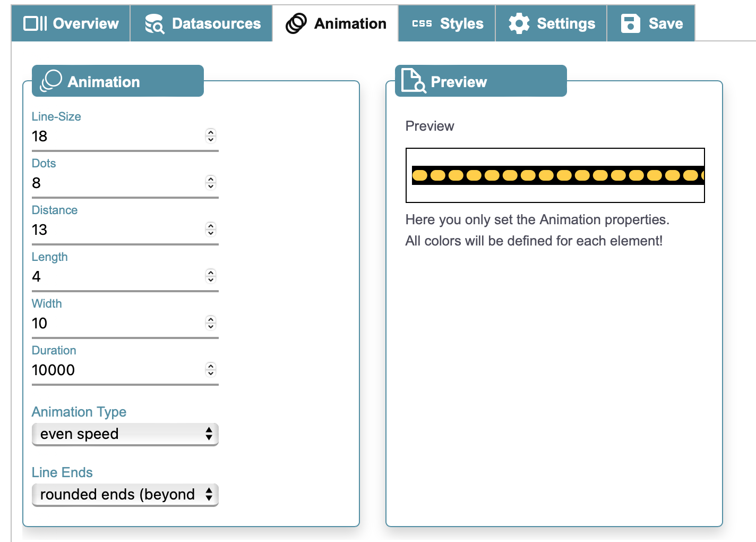The image size is (756, 542).
Task: Open the Animation Type dropdown
Action: click(x=125, y=434)
